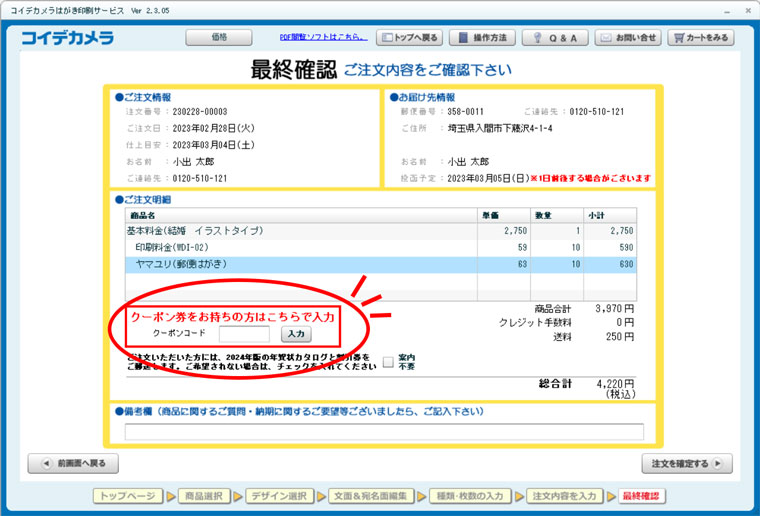Jump to the トップページ step
Image resolution: width=760 pixels, height=516 pixels.
128,496
